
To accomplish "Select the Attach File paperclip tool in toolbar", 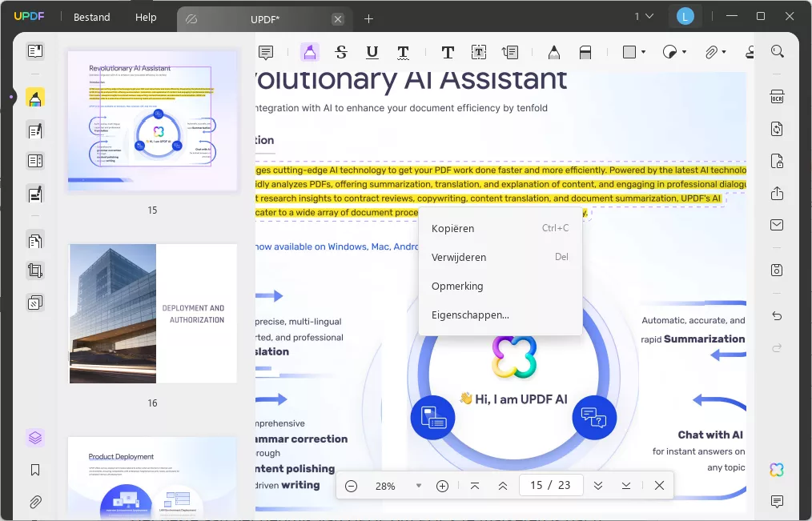I will point(712,52).
